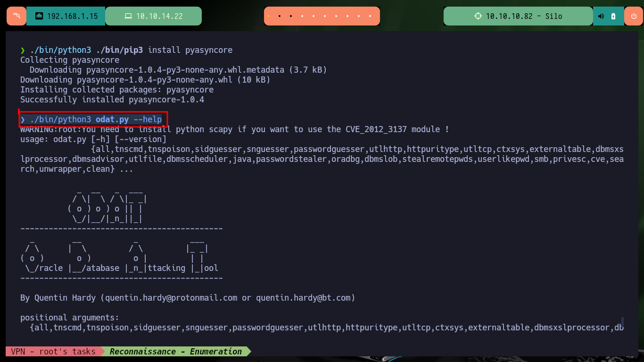Click the positional arguments module list line
The width and height of the screenshot is (644, 362).
pos(327,328)
